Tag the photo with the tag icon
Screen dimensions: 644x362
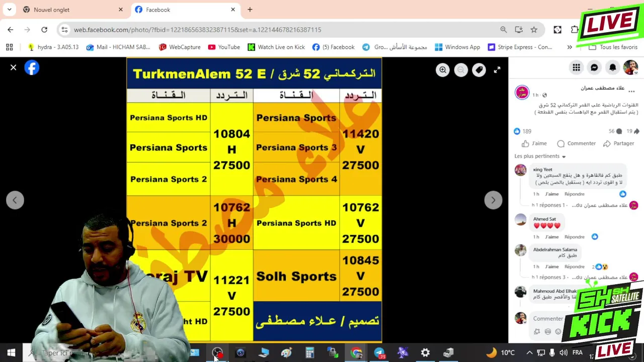click(x=479, y=70)
